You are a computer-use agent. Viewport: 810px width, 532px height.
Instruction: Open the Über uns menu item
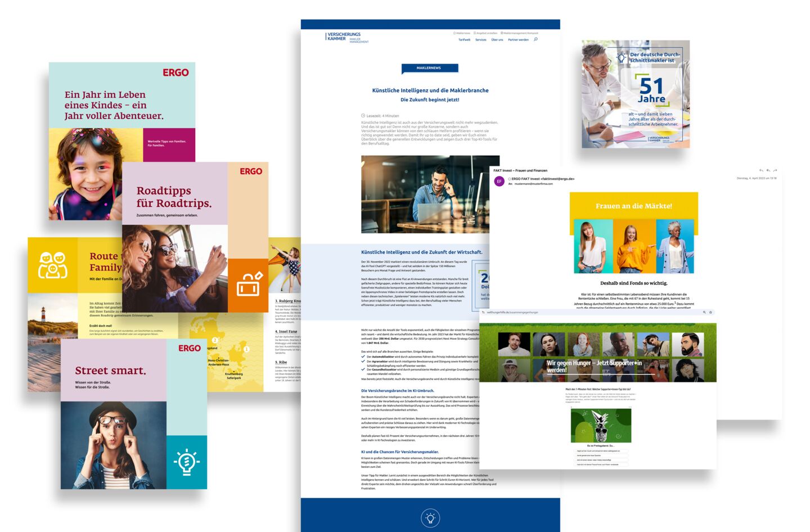point(497,40)
